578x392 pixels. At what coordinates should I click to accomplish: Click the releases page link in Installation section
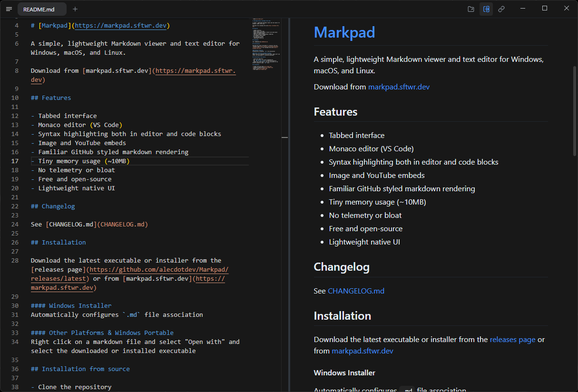[x=512, y=339]
